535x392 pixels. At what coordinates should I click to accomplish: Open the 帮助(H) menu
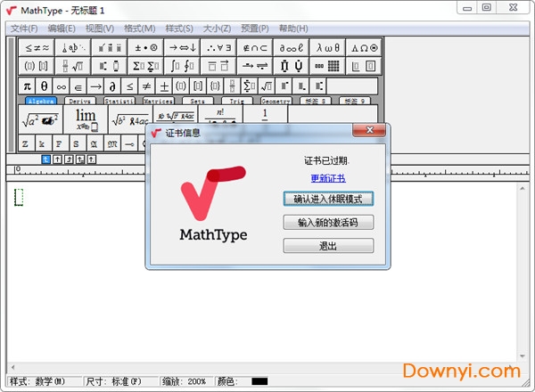coord(293,29)
